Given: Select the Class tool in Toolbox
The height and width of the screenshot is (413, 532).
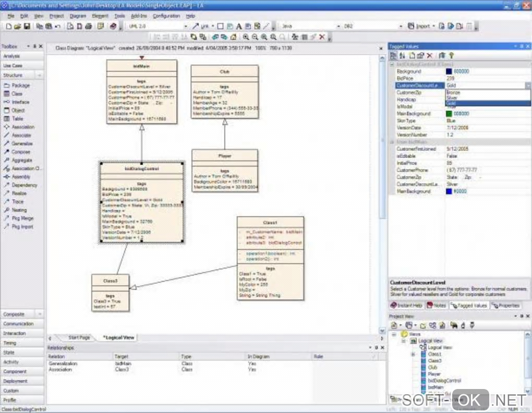Looking at the screenshot, I should coord(13,93).
